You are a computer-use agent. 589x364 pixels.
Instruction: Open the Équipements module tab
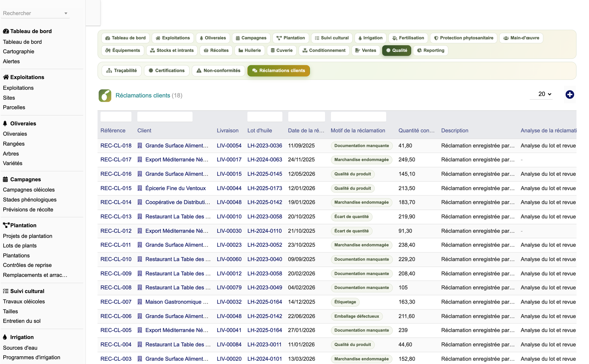coord(123,50)
